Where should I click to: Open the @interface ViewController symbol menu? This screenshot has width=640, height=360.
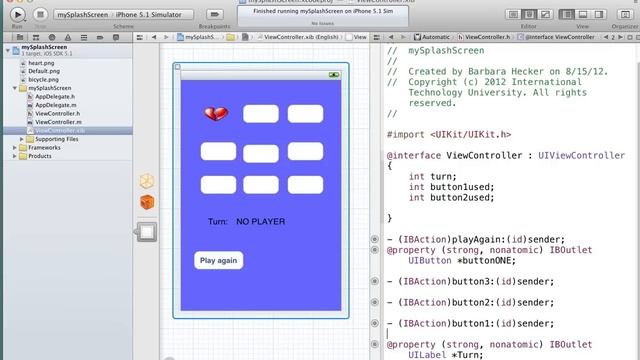[556, 37]
